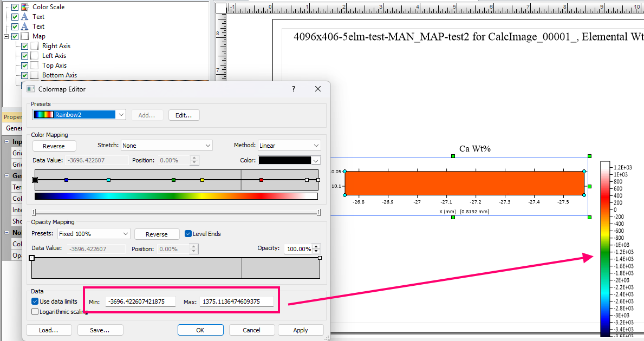
Task: Collapse the Map tree node
Action: click(x=6, y=36)
